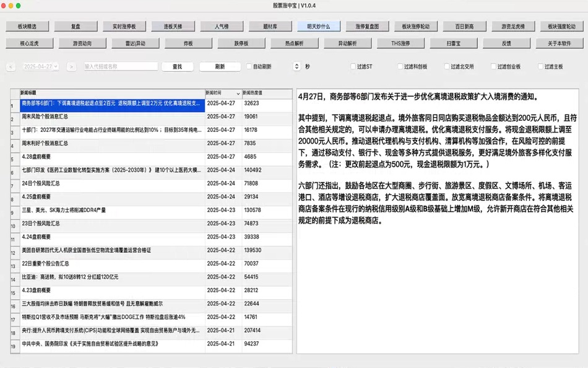Switch to the 热点解析 tab

(x=293, y=43)
